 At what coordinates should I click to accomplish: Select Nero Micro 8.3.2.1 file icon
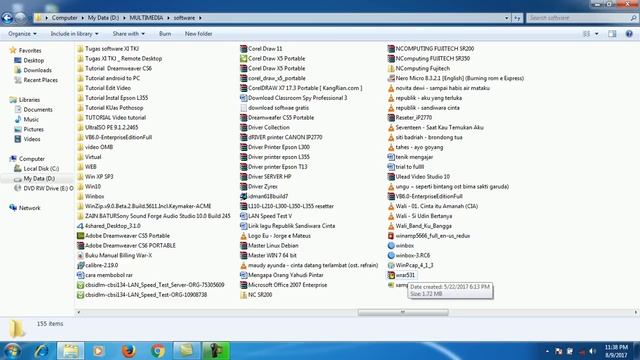pyautogui.click(x=391, y=78)
